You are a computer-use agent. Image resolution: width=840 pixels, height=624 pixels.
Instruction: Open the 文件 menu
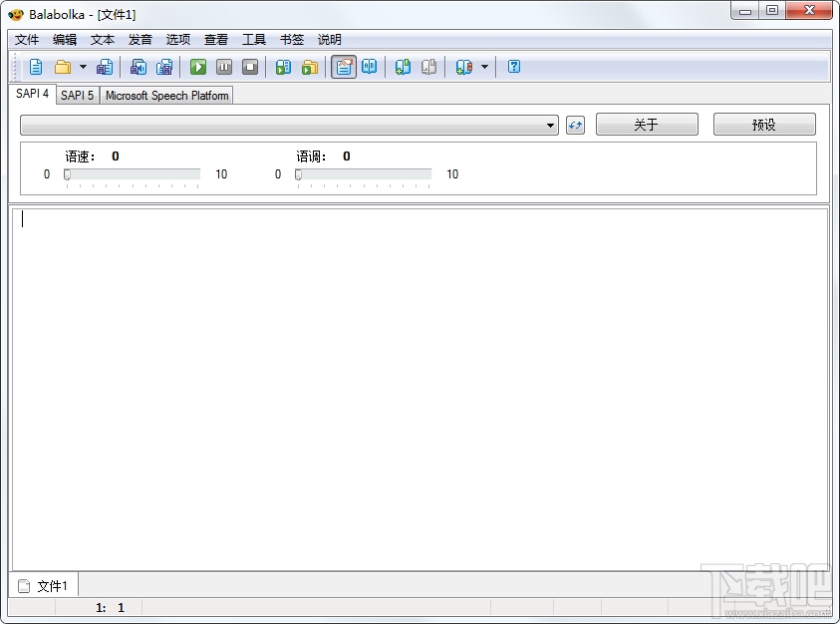[x=27, y=40]
